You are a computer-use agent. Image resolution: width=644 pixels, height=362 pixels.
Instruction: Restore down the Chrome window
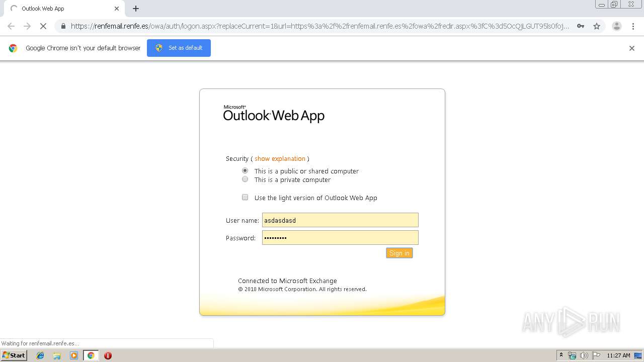(x=614, y=5)
